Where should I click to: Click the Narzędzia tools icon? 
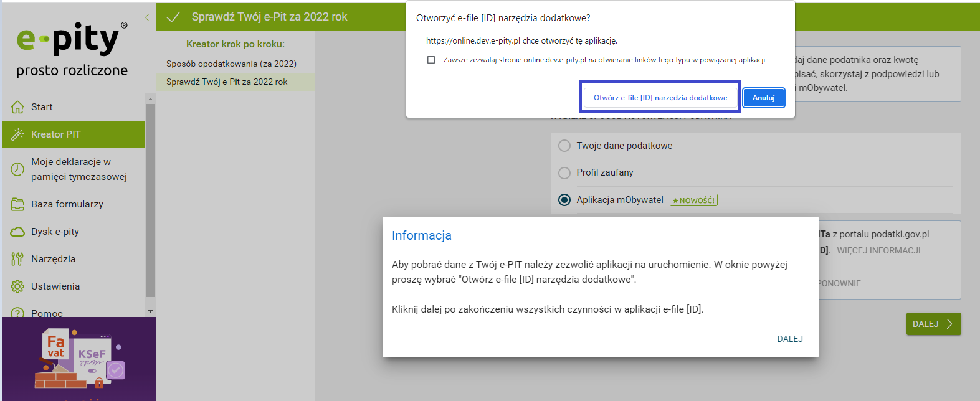coord(17,259)
